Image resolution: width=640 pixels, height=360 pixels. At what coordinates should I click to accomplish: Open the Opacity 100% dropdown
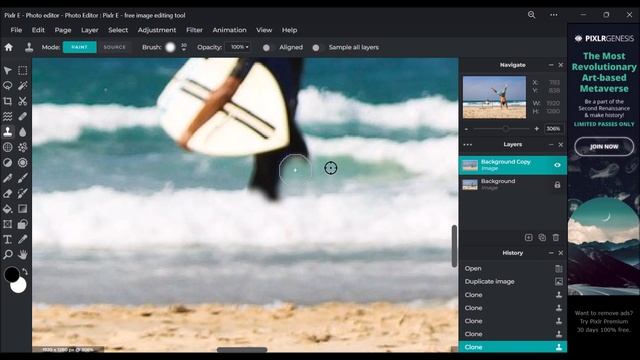point(239,47)
